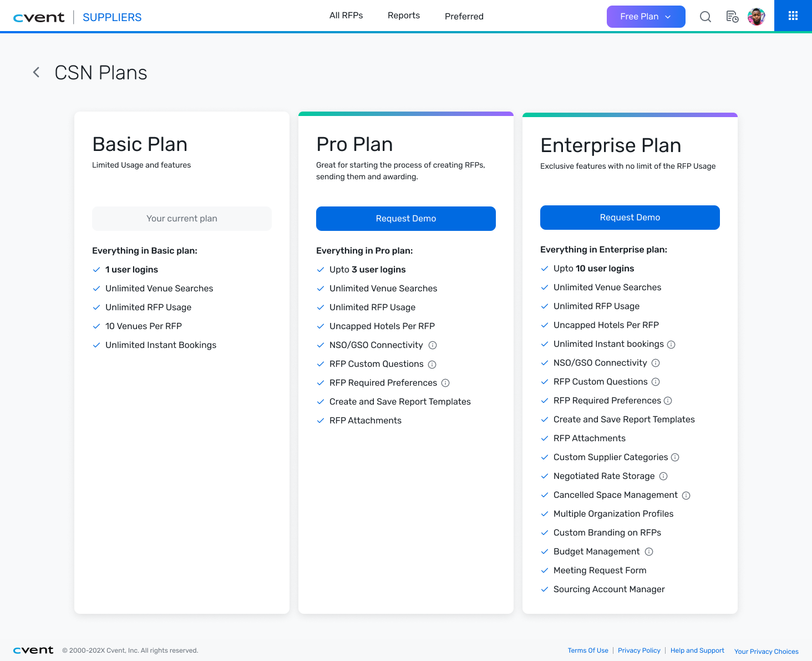Open the RFP tasks list icon
The image size is (812, 661).
[732, 17]
